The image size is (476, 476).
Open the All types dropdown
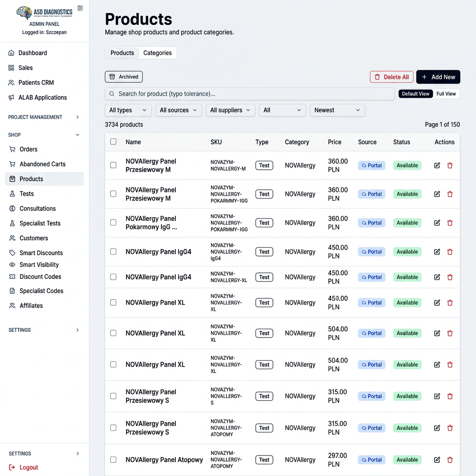tap(128, 110)
